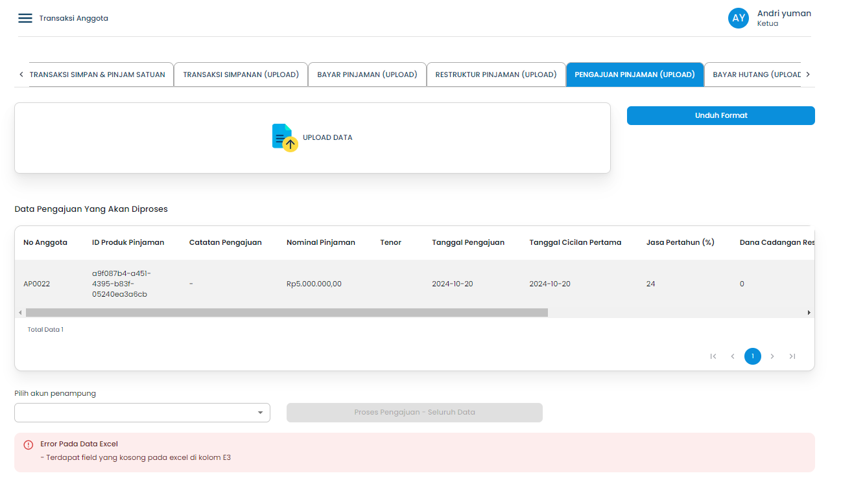Jump to first page with pagination icon

click(713, 356)
